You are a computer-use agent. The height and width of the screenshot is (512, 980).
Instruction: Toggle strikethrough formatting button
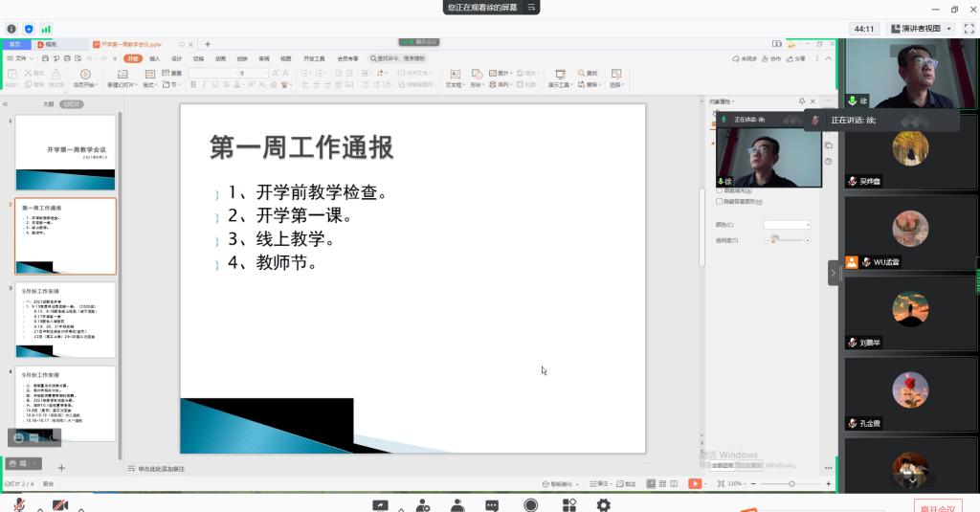click(x=226, y=84)
